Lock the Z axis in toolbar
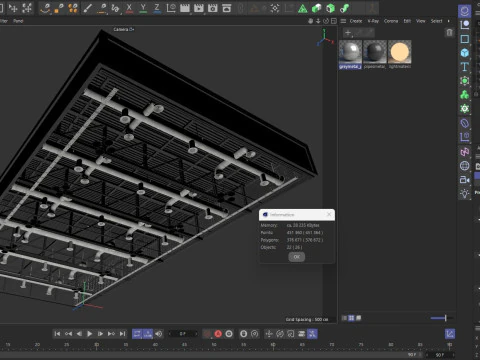This screenshot has width=480, height=360. pyautogui.click(x=157, y=8)
